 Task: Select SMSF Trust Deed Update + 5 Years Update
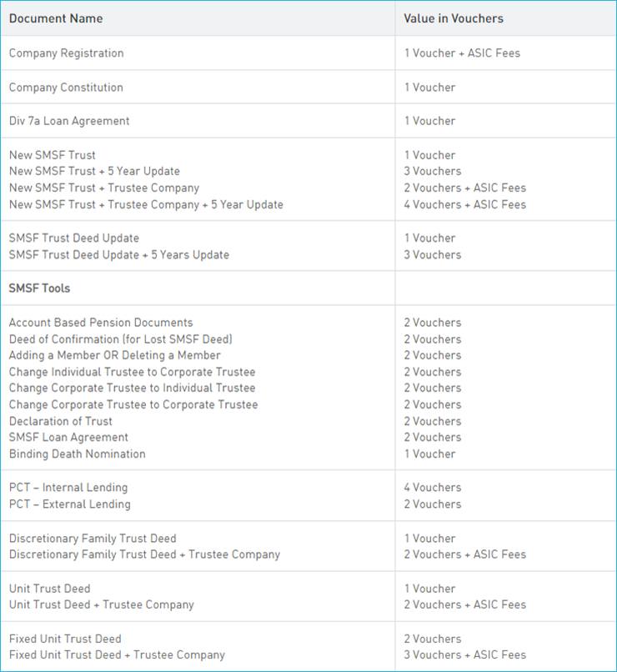(118, 255)
